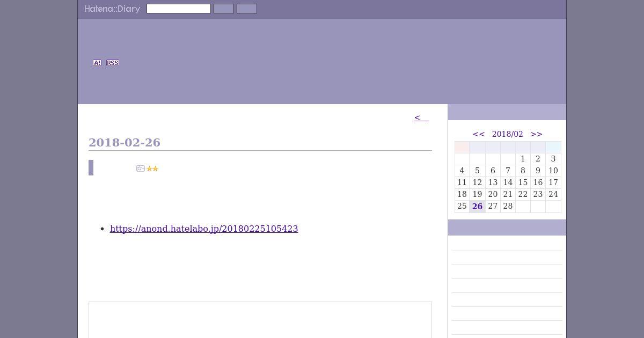Click day 28 in the calendar
This screenshot has height=338, width=644.
508,206
